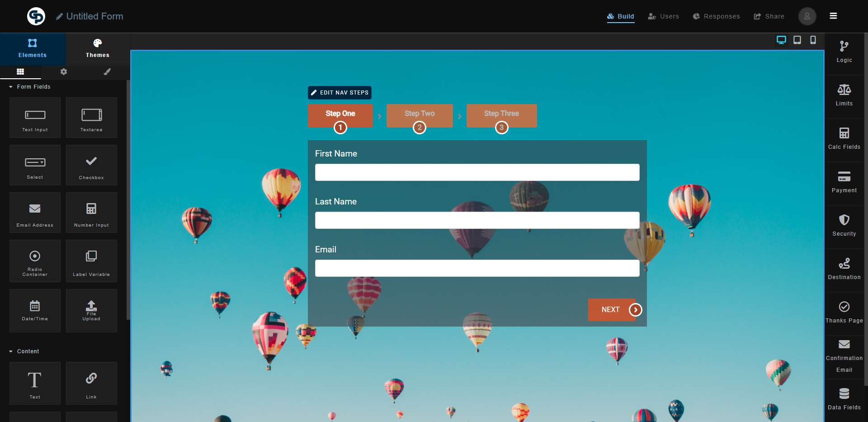Add a Text content element

coord(35,383)
